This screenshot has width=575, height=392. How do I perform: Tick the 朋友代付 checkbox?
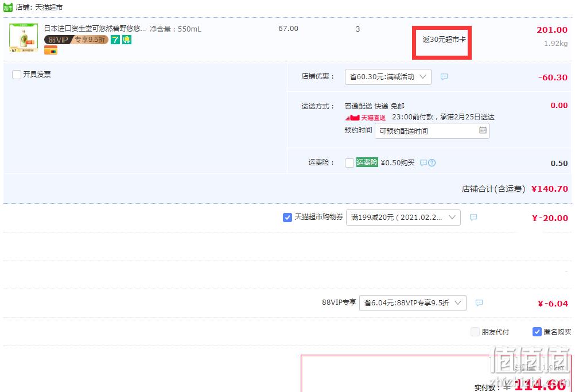click(x=475, y=332)
